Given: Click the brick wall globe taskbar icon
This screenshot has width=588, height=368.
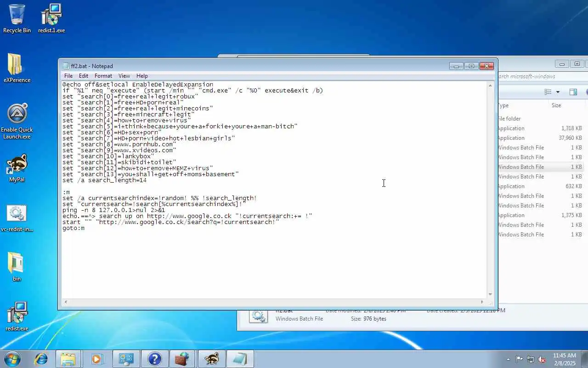Looking at the screenshot, I should point(182,359).
